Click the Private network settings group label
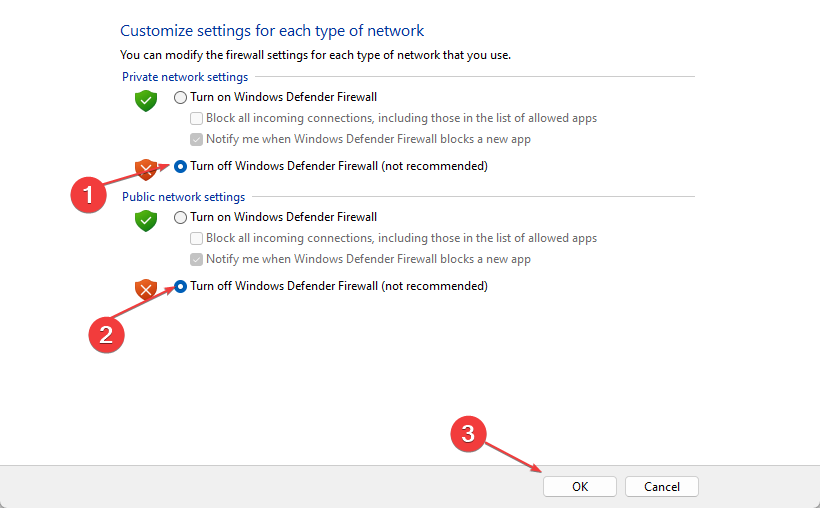 click(x=185, y=77)
